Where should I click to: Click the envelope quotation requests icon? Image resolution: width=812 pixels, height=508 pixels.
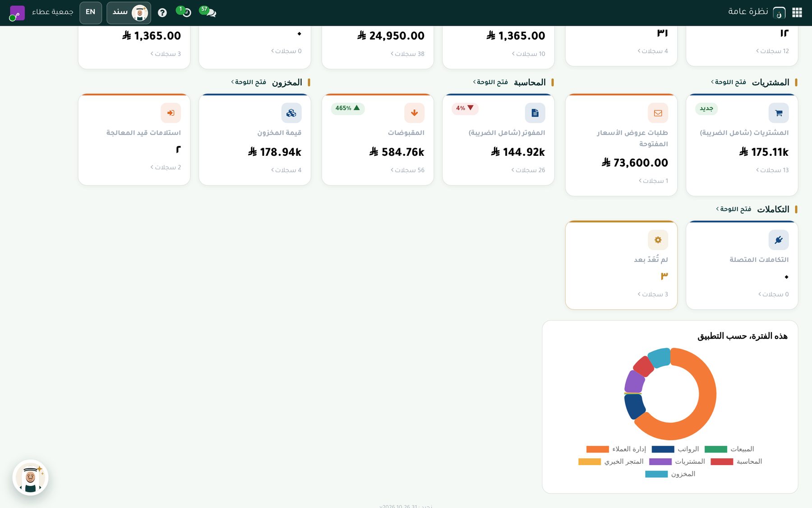pos(658,113)
